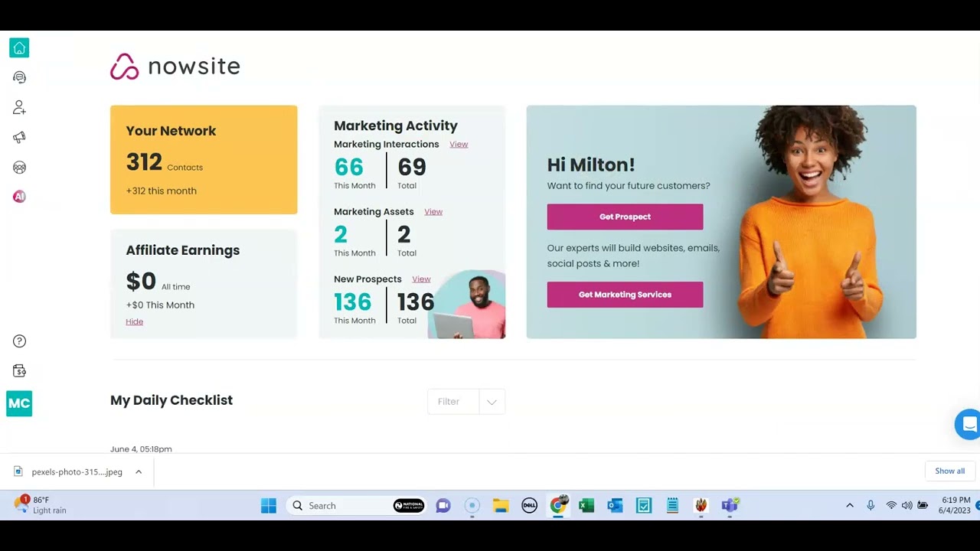Open the megaphone marketing icon
This screenshot has width=980, height=551.
coord(19,137)
